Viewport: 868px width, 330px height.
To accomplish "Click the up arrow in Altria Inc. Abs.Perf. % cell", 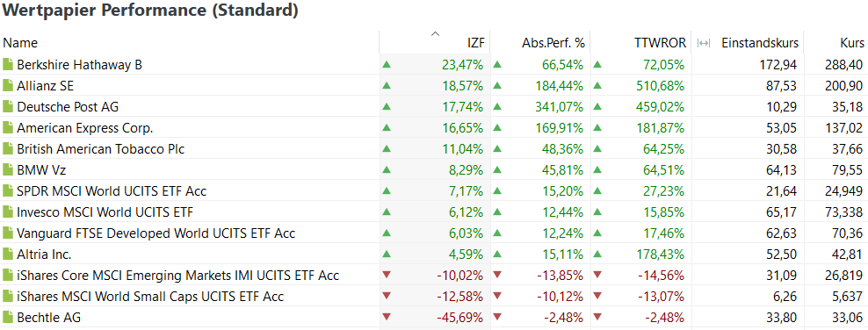I will (x=497, y=255).
